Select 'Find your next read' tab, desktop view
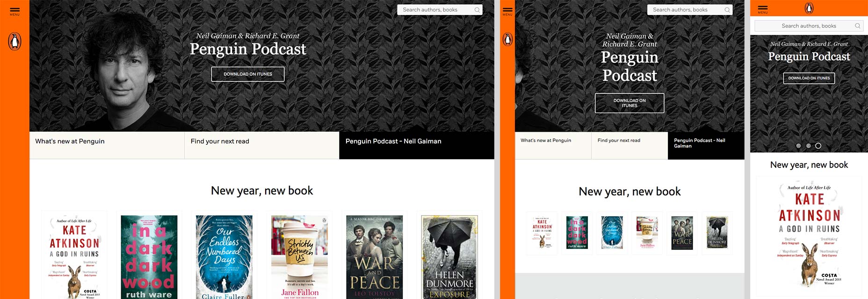Screen dimensions: 868x299 pos(262,145)
